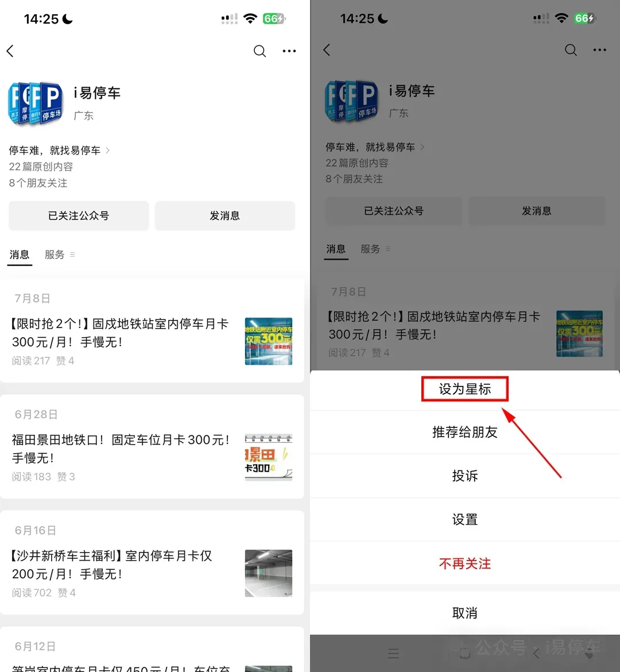Tap the 7月8日 date label on left
620x672 pixels.
pos(33,298)
